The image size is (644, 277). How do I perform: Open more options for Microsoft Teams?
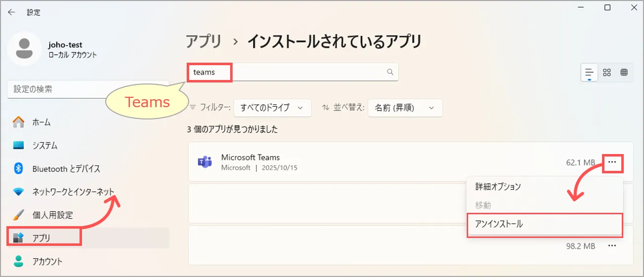(x=612, y=162)
